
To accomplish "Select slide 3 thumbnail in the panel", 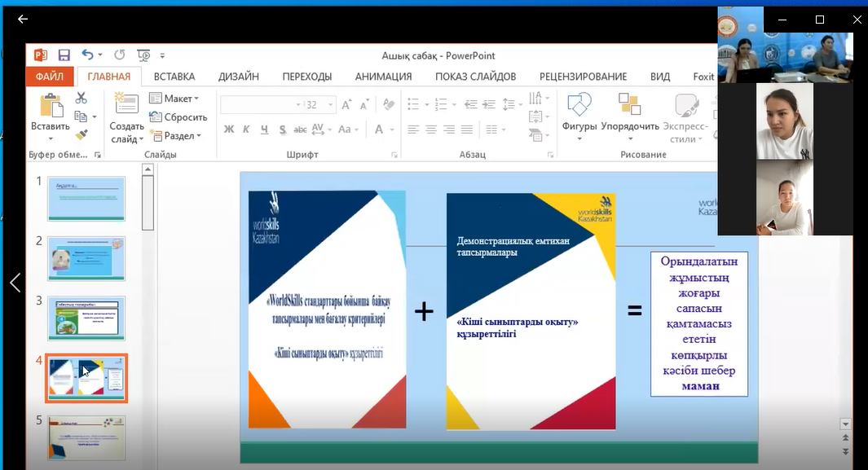I will tap(86, 318).
